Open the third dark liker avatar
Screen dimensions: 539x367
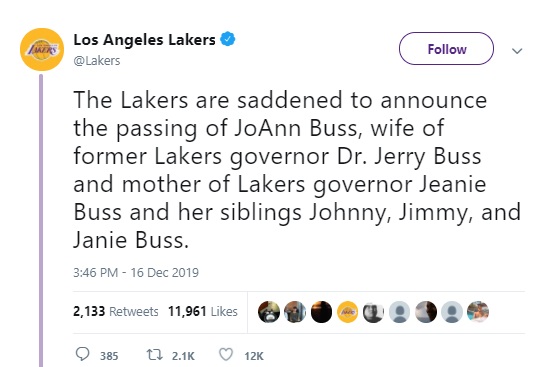pyautogui.click(x=321, y=312)
